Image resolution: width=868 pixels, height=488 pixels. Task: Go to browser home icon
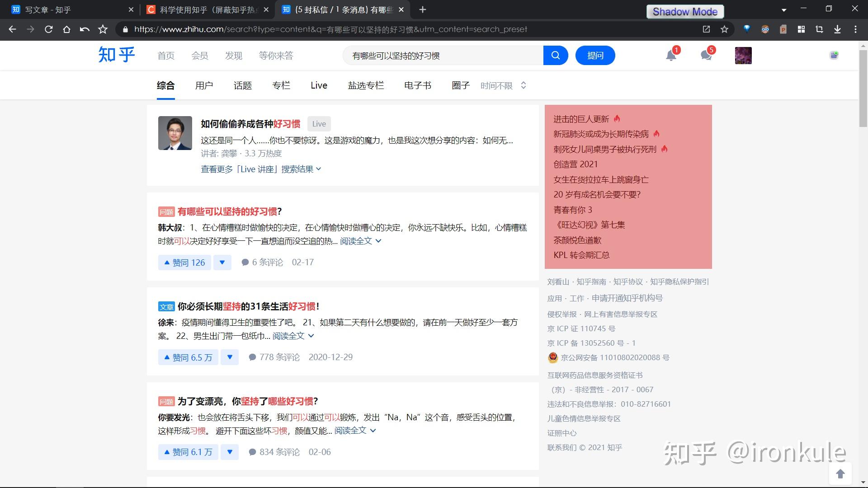66,29
